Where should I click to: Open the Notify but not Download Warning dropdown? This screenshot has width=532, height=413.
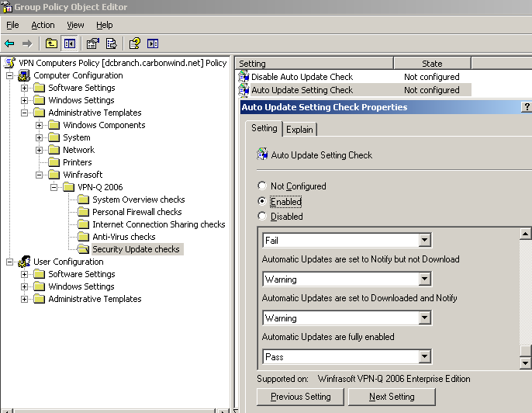[424, 279]
